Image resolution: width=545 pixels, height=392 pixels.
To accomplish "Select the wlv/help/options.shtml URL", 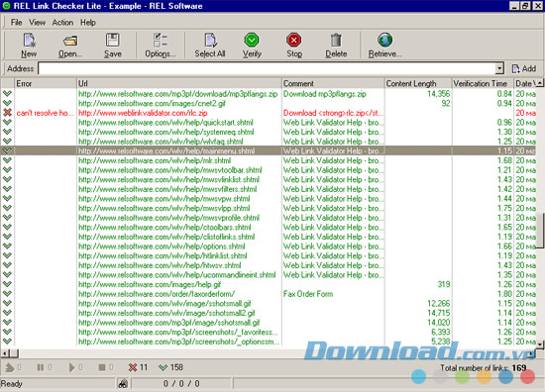I will tap(162, 246).
